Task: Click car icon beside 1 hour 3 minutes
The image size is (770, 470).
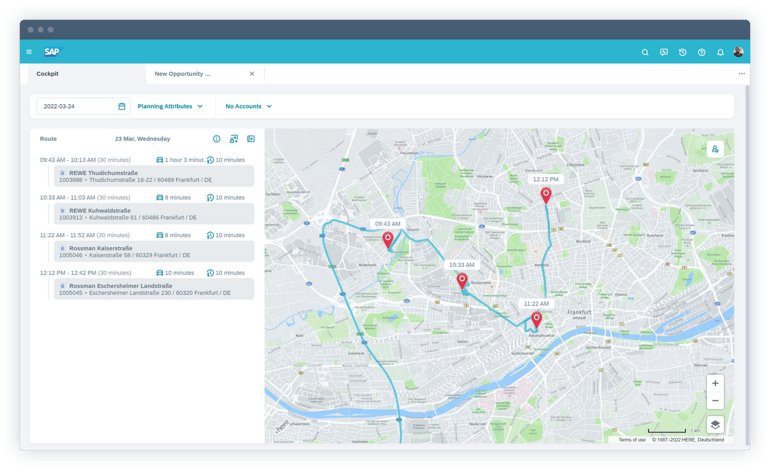Action: pyautogui.click(x=160, y=160)
